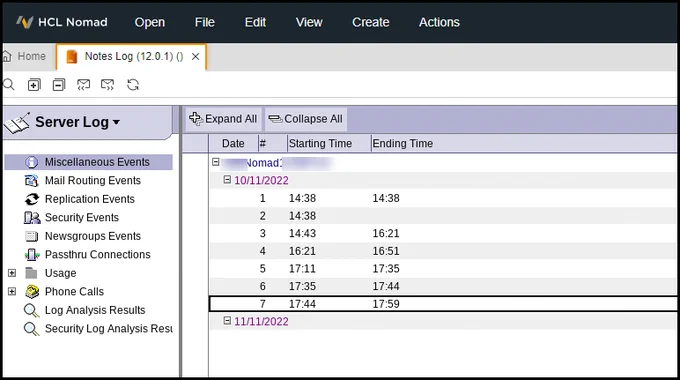Screen dimensions: 680x380
Task: Click the Passthru Connections icon
Action: click(31, 255)
